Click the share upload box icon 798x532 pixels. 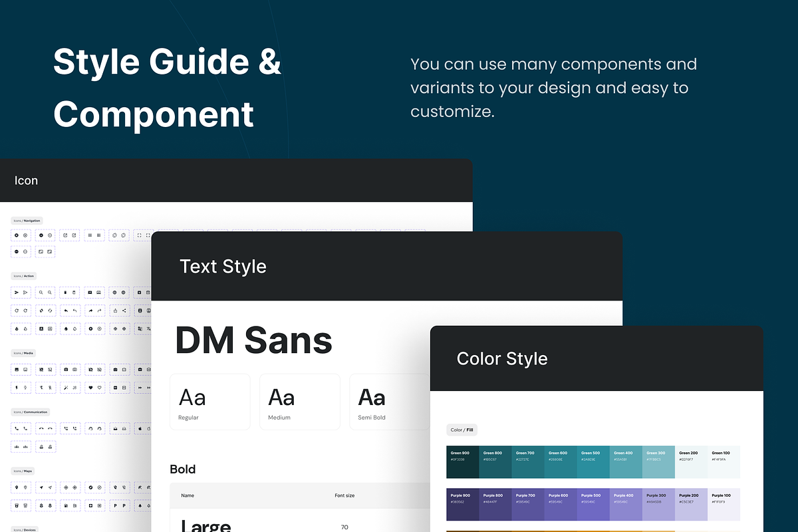115,311
